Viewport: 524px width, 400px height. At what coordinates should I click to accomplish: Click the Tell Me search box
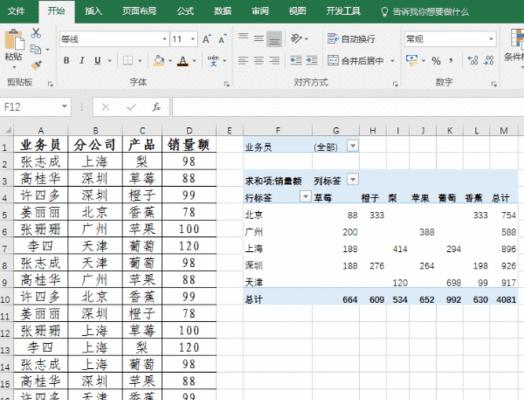click(x=425, y=12)
